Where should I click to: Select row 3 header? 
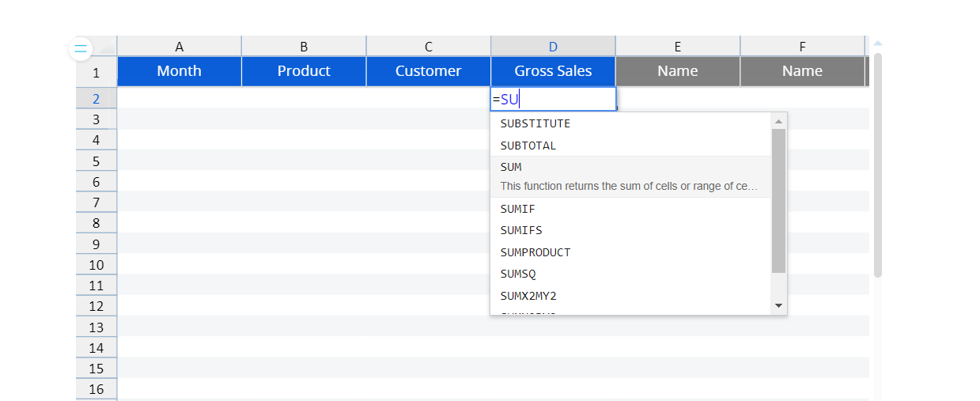96,119
